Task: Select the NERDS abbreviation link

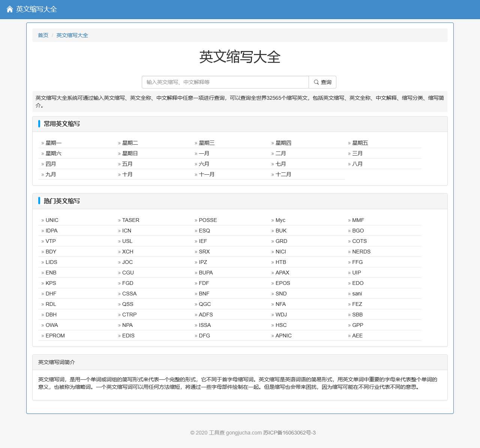Action: point(361,252)
